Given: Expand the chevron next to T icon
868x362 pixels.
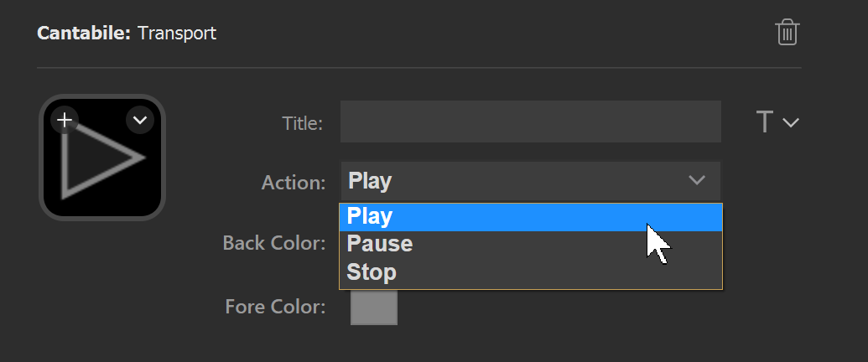Looking at the screenshot, I should pos(791,122).
